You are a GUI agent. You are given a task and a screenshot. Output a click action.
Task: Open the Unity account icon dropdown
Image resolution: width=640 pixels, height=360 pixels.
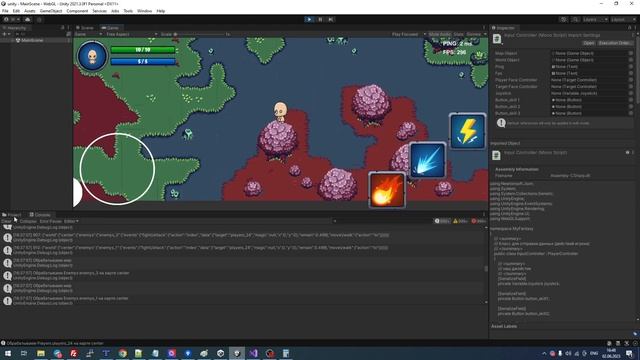point(12,19)
